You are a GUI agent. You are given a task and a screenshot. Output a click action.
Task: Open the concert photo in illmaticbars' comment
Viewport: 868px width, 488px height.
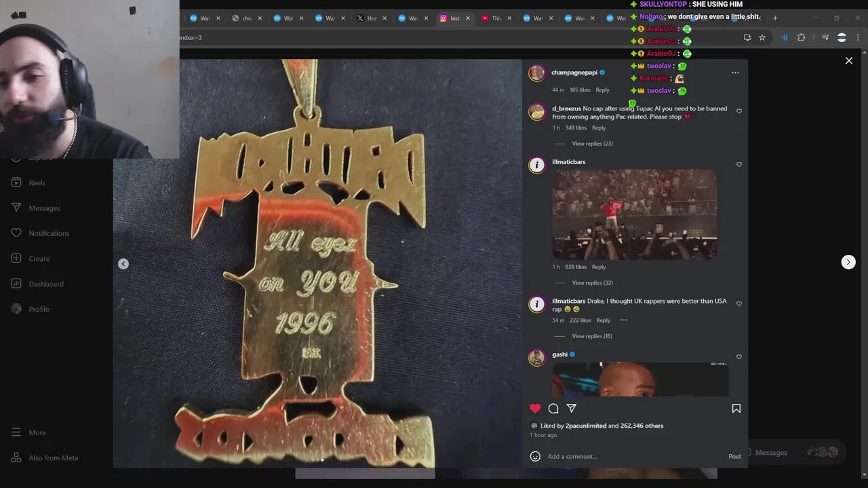[634, 214]
